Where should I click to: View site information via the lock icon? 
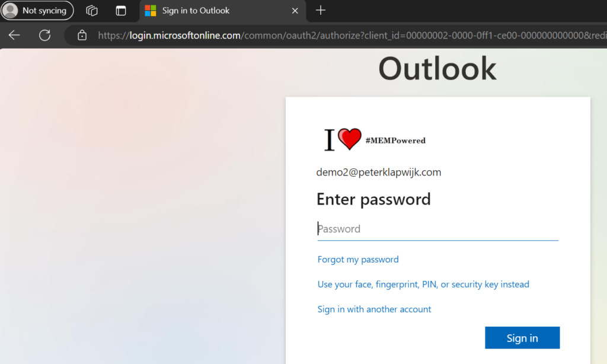pyautogui.click(x=82, y=35)
